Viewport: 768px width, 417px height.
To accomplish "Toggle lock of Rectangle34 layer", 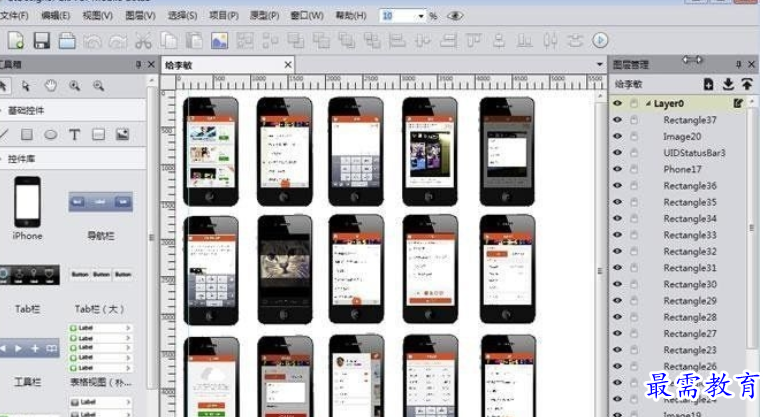I will [x=634, y=218].
